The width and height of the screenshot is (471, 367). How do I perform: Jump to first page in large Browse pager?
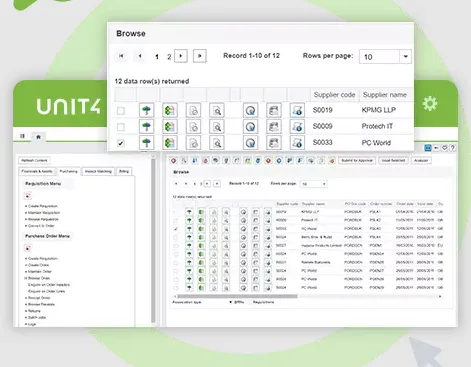121,56
